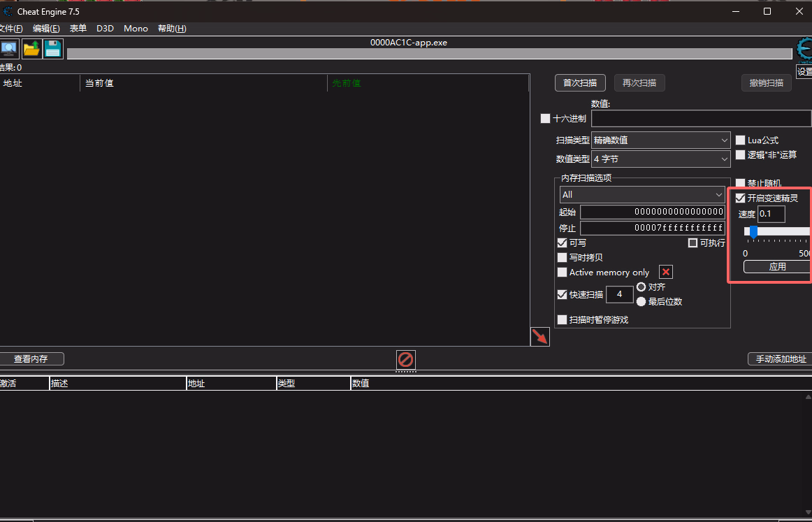Click the 数值 column header in address table
The width and height of the screenshot is (812, 522).
581,384
